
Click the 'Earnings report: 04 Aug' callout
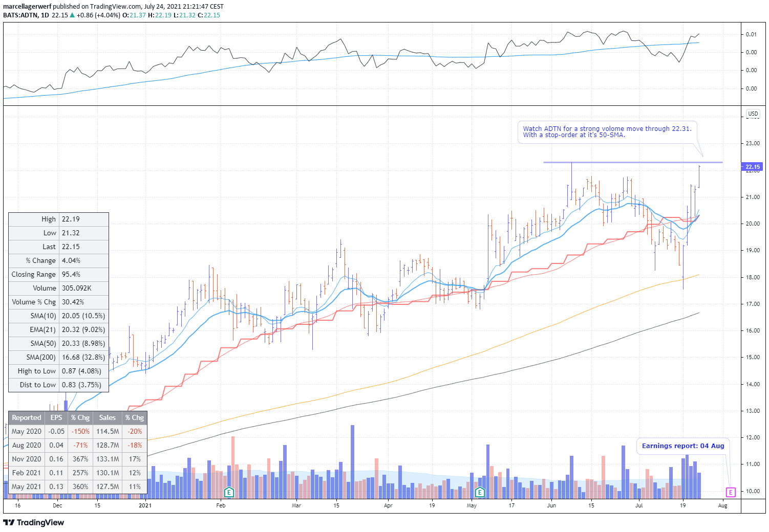pyautogui.click(x=683, y=446)
